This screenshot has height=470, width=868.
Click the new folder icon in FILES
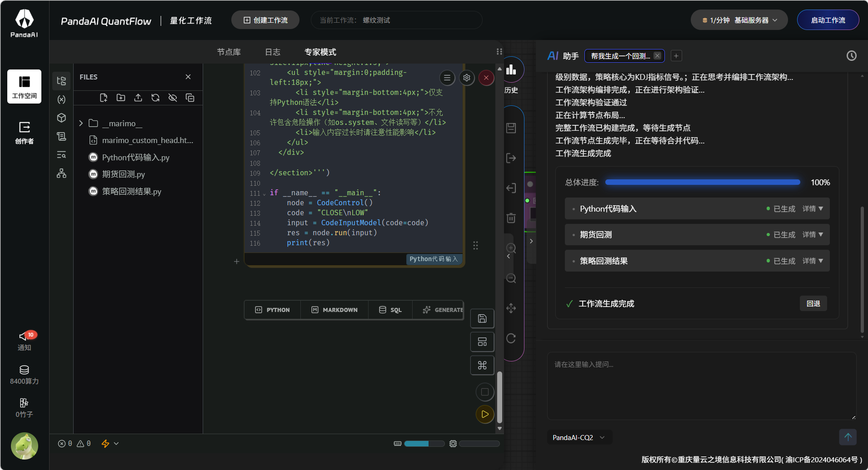click(x=121, y=98)
